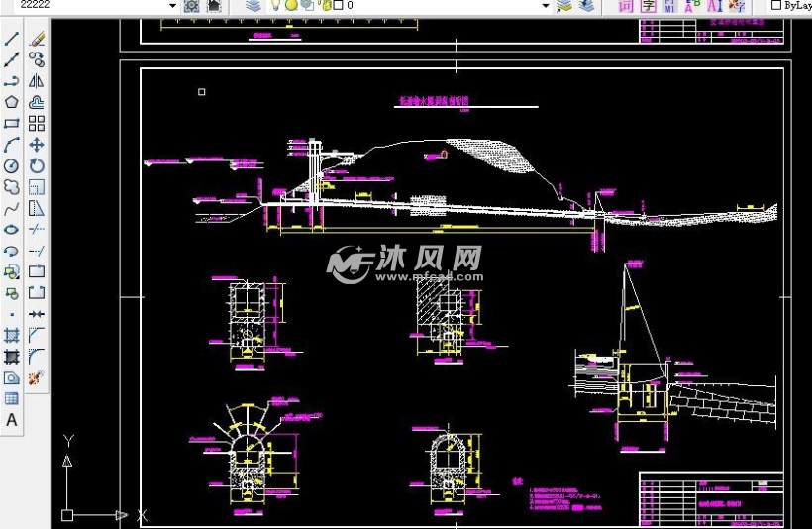Click the Multiline Text tool

[12, 419]
